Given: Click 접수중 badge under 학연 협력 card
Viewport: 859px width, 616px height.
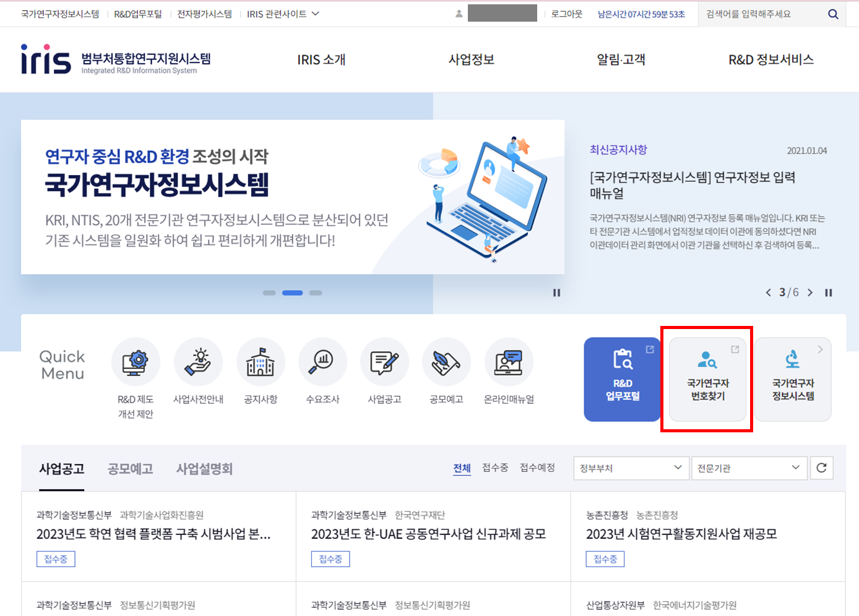Looking at the screenshot, I should (56, 559).
